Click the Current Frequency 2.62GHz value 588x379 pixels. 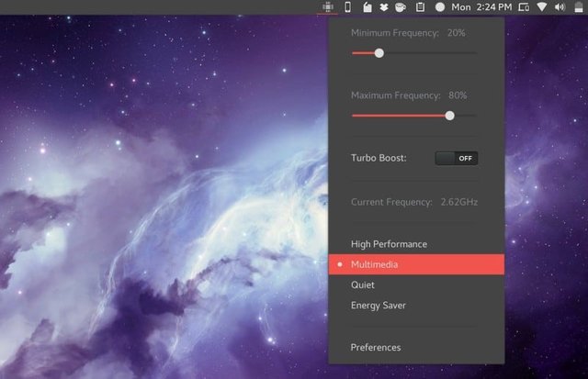tap(459, 202)
